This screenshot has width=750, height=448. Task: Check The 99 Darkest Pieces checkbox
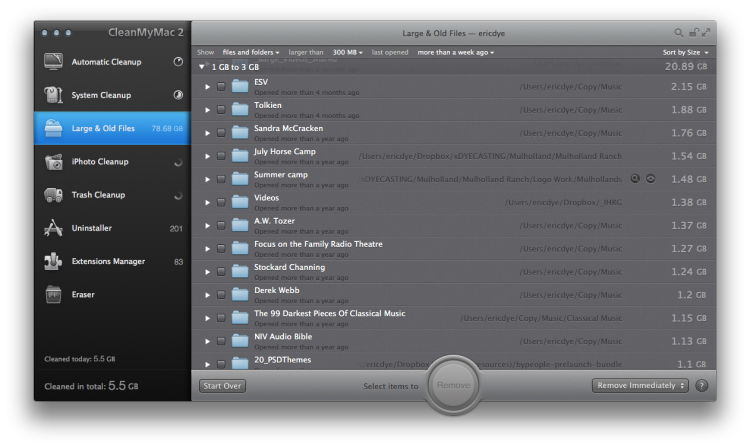(221, 318)
